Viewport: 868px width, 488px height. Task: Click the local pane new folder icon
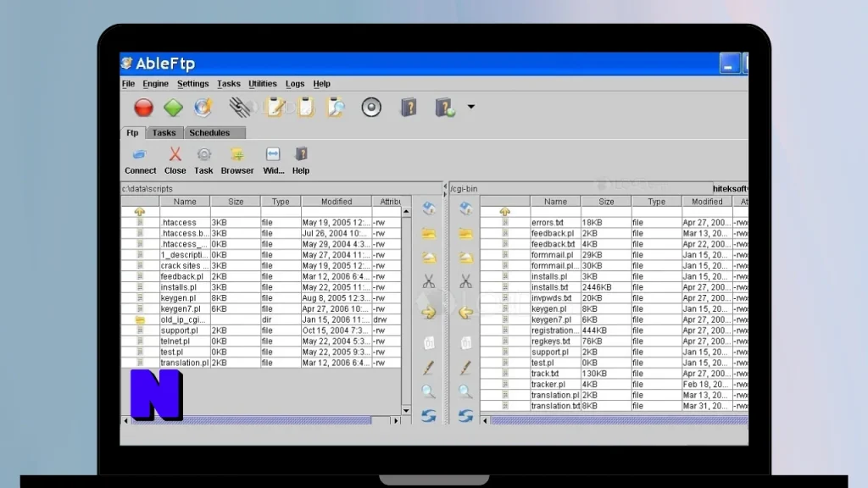[428, 234]
